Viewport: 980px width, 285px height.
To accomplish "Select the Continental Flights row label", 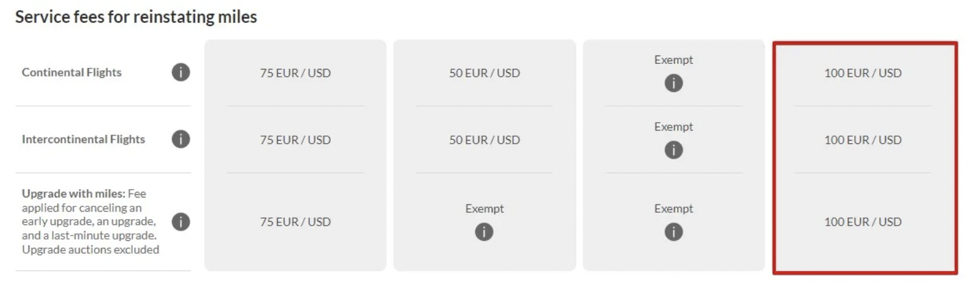I will [72, 72].
